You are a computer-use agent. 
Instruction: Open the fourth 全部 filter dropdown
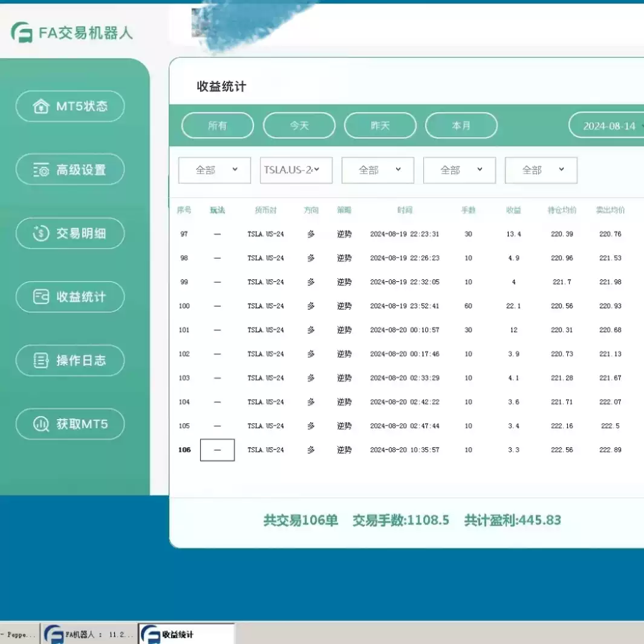[460, 170]
